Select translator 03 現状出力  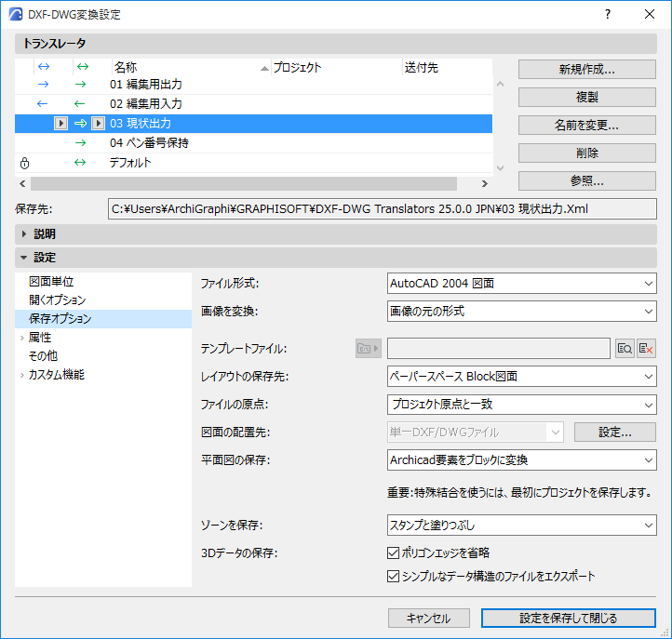coord(253,124)
